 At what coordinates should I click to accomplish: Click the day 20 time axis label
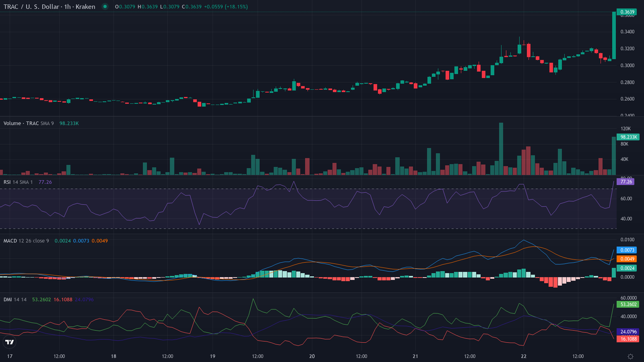312,356
